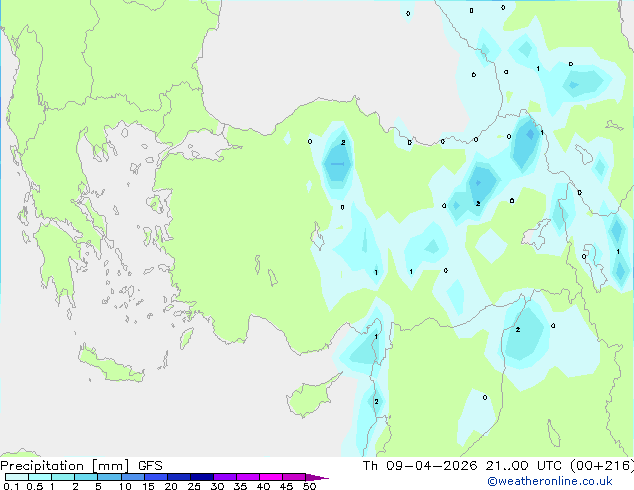Image resolution: width=634 pixels, height=490 pixels.
Task: Click the '0.5' legend scale label
Action: tap(35, 486)
